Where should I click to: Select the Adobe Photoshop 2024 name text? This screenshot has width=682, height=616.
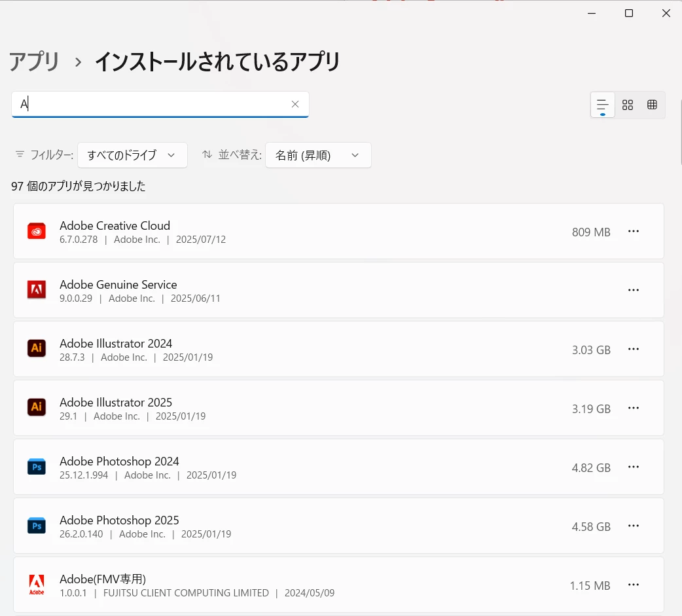coord(119,461)
